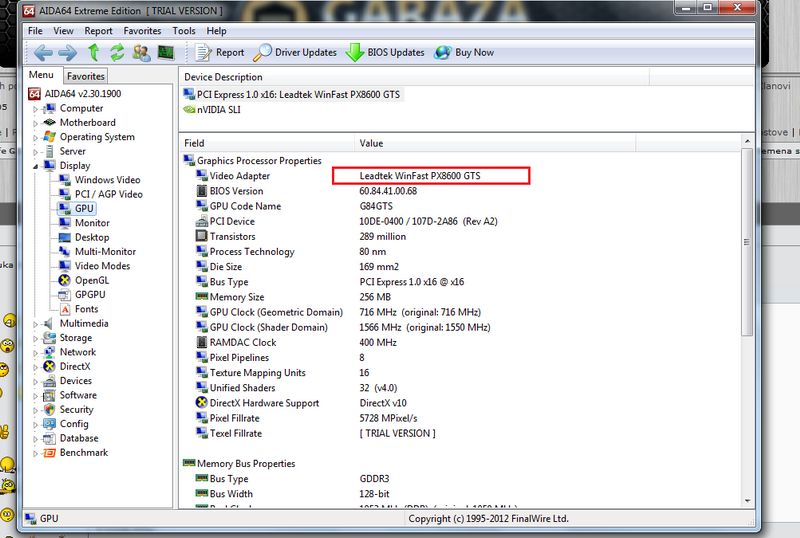Click the Back navigation arrow
The image size is (800, 538).
tap(42, 53)
